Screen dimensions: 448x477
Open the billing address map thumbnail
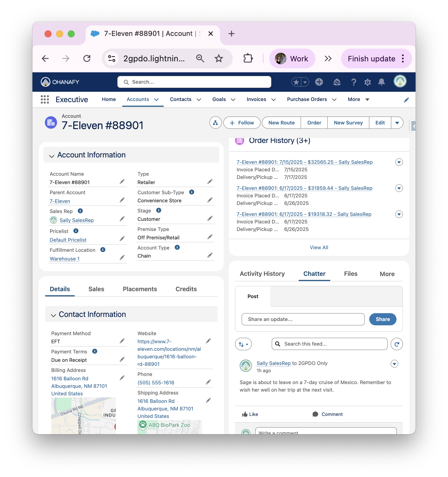coord(83,416)
